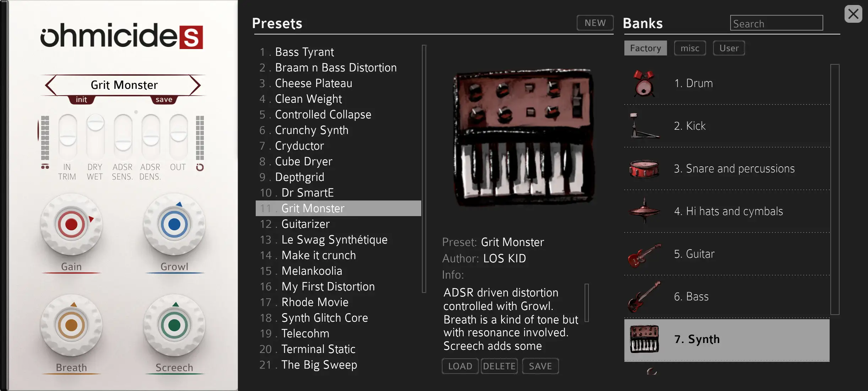Select The Big Sweep preset
Viewport: 868px width, 391px height.
[x=338, y=365]
